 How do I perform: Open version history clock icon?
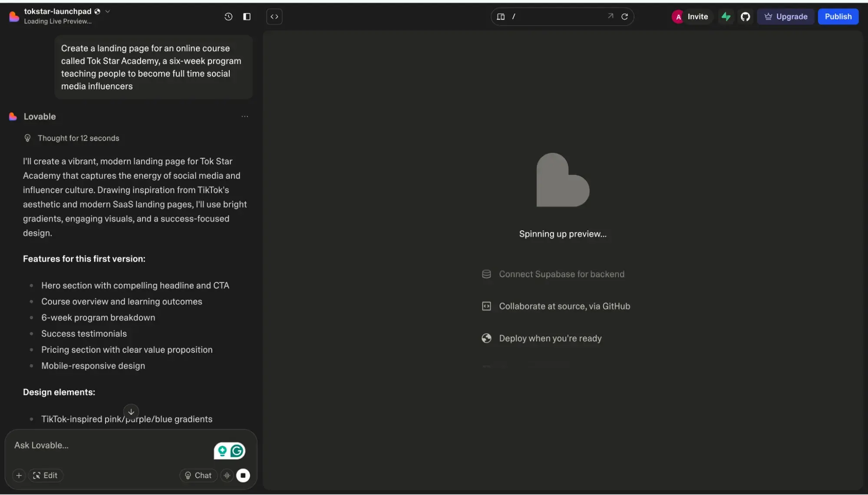point(228,16)
